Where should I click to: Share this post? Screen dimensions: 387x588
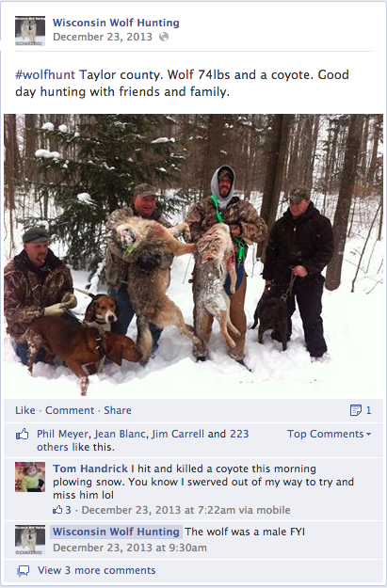(x=118, y=410)
